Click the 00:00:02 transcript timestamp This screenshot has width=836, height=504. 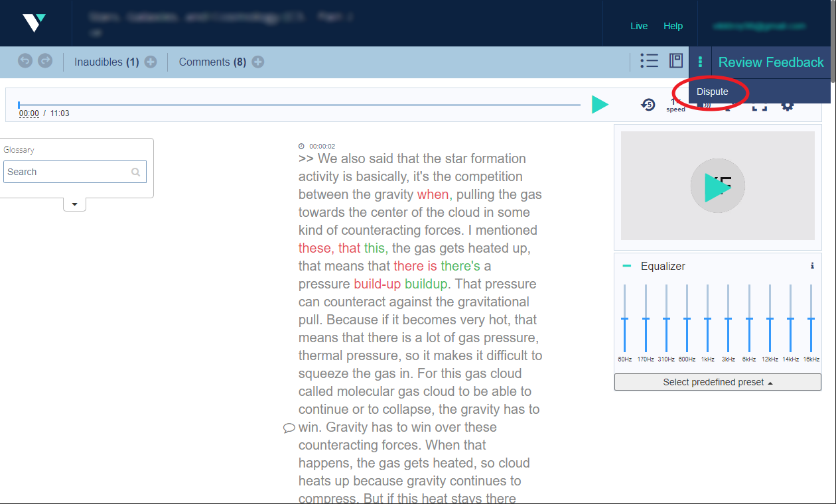point(322,146)
